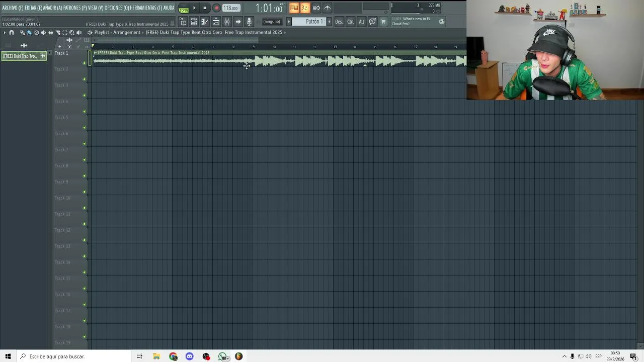644x362 pixels.
Task: Open the VISTA (V) menu
Action: coord(96,8)
